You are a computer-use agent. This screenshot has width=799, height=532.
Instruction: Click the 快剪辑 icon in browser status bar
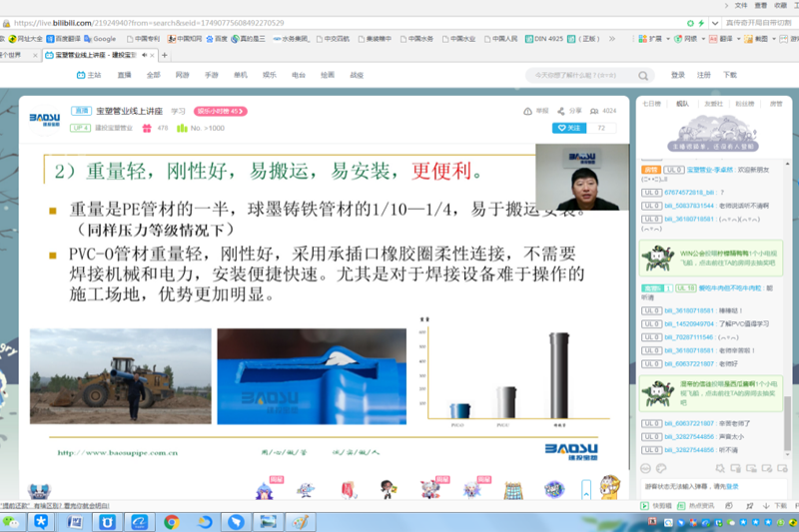(644, 506)
